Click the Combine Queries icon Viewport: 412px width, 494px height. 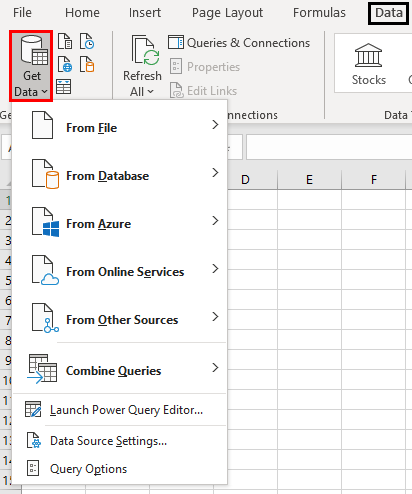[42, 369]
